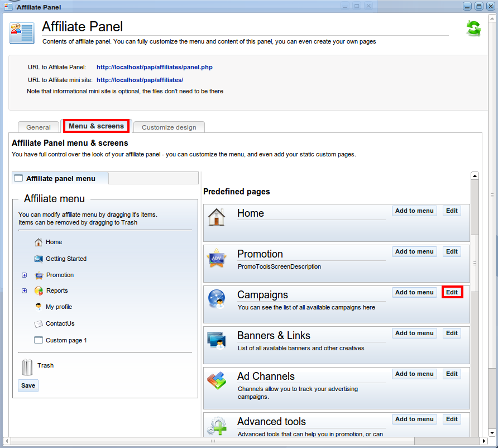Click the Custom page 1 window icon
Viewport: 498px width, 448px height.
[x=39, y=340]
